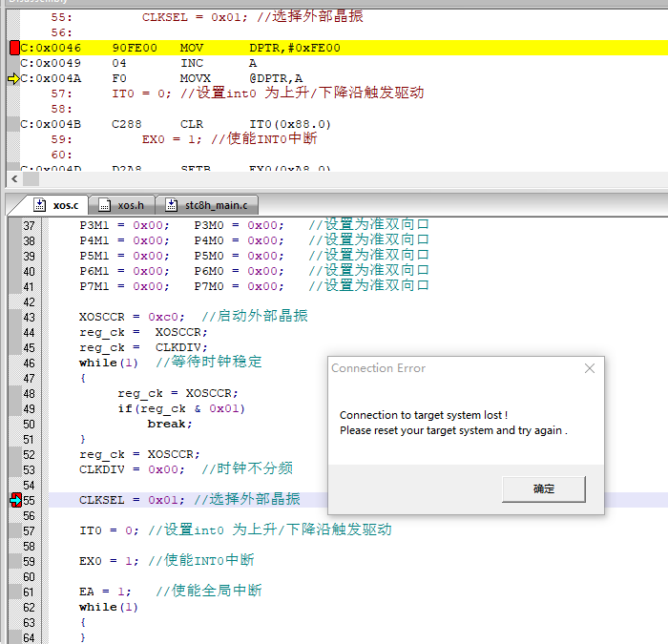Click the xos.c file icon on tab
668x644 pixels.
tap(40, 205)
